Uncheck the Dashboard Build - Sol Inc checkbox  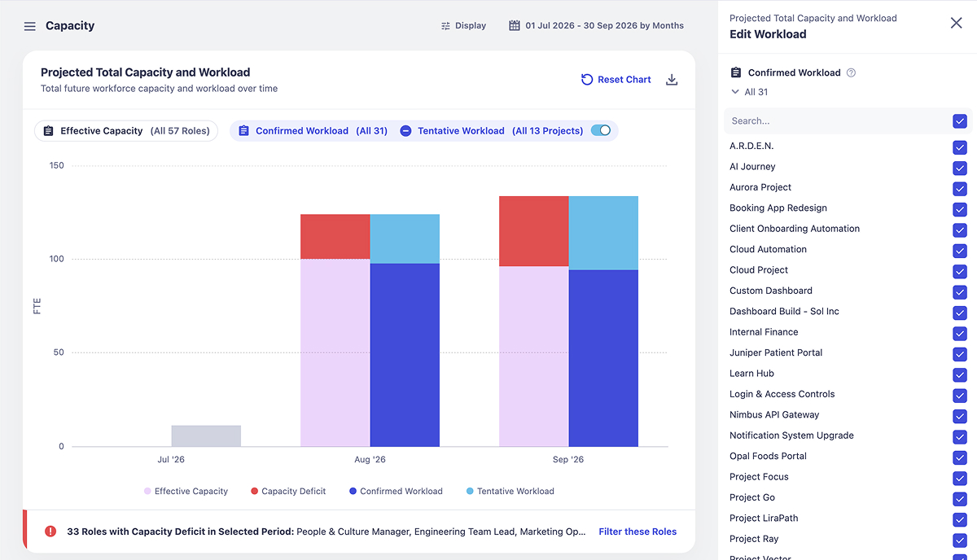(x=960, y=313)
